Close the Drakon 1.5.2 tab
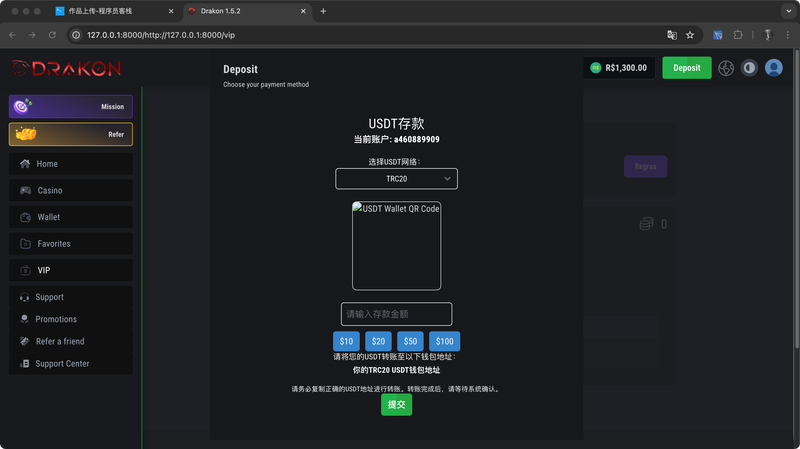This screenshot has height=449, width=800. [303, 11]
